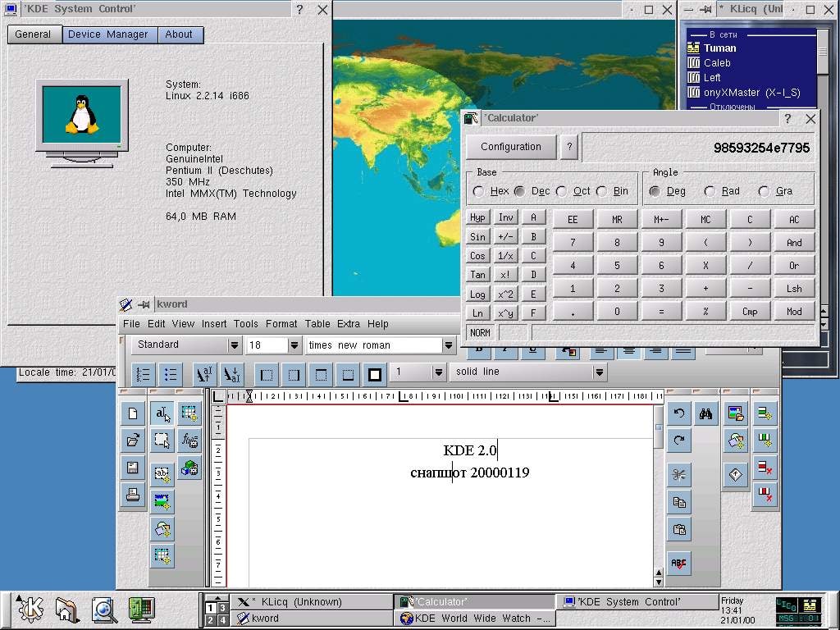Select the Bin base radio button
This screenshot has height=630, width=840.
[601, 191]
